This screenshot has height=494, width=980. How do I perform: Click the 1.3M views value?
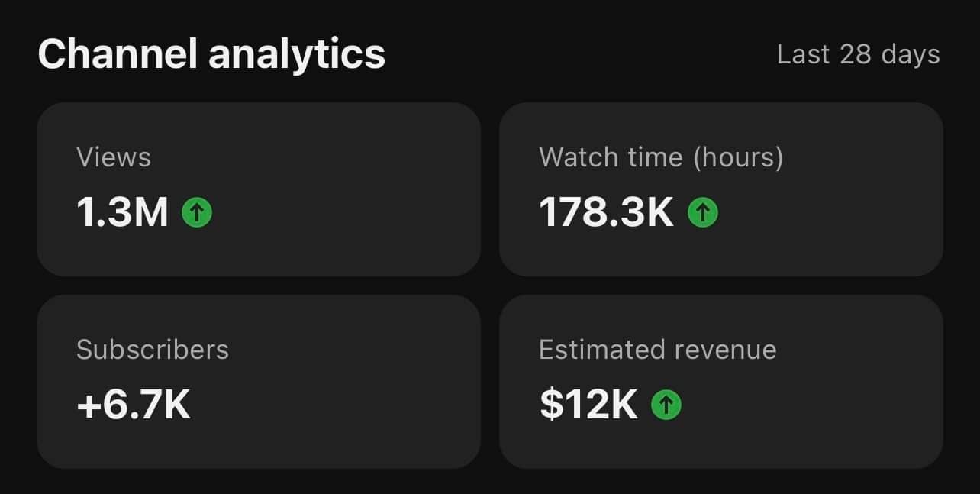122,213
